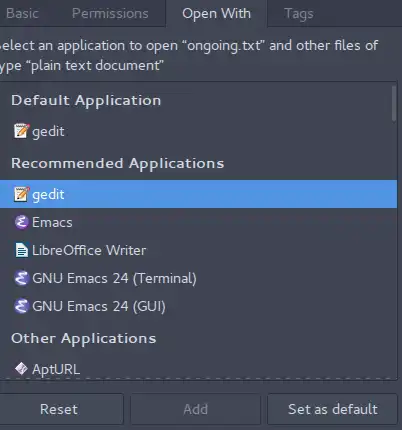Select the GNU Emacs 24 (GUI) entry
Image resolution: width=402 pixels, height=430 pixels.
(198, 306)
